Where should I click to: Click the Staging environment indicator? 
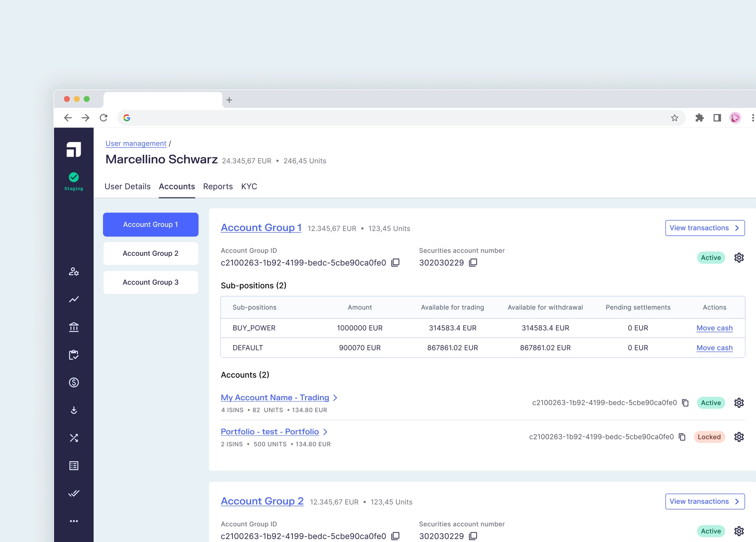pos(73,181)
